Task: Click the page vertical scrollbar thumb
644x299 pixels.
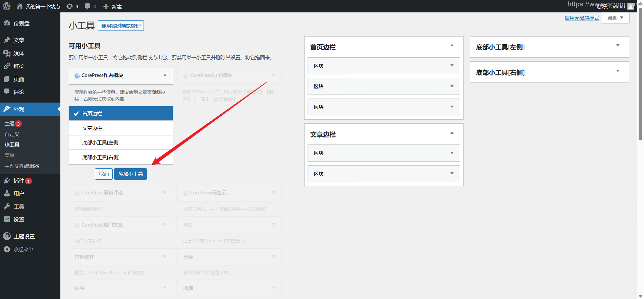Action: coord(640,74)
